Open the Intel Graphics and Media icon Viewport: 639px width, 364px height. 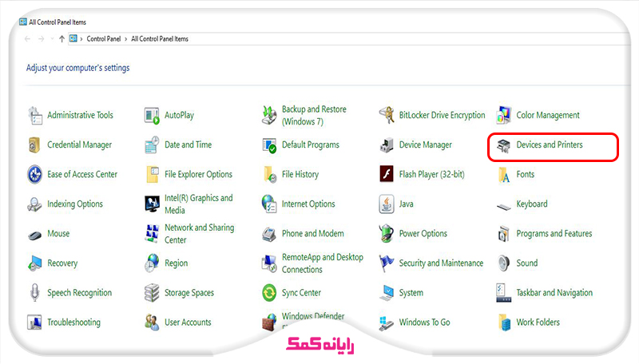click(152, 204)
